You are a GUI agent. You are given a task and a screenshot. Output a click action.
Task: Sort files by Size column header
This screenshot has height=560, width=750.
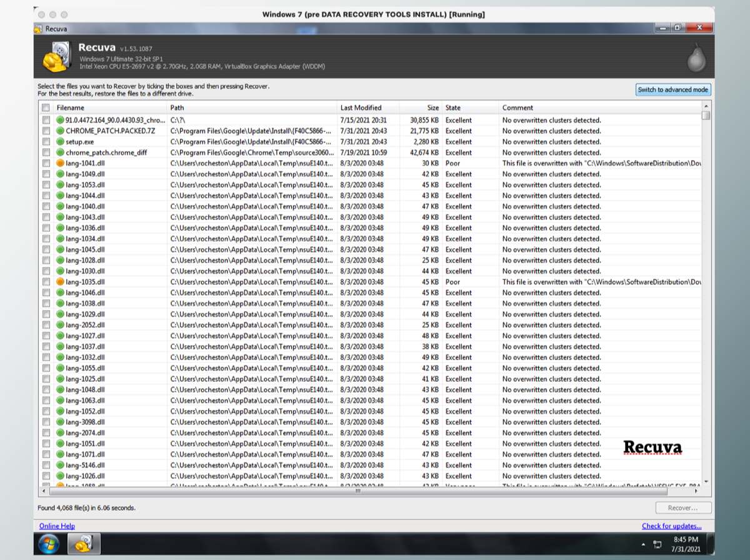pyautogui.click(x=432, y=108)
